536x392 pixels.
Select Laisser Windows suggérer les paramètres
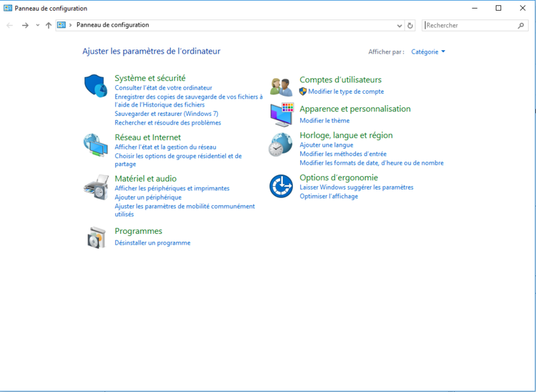[356, 187]
